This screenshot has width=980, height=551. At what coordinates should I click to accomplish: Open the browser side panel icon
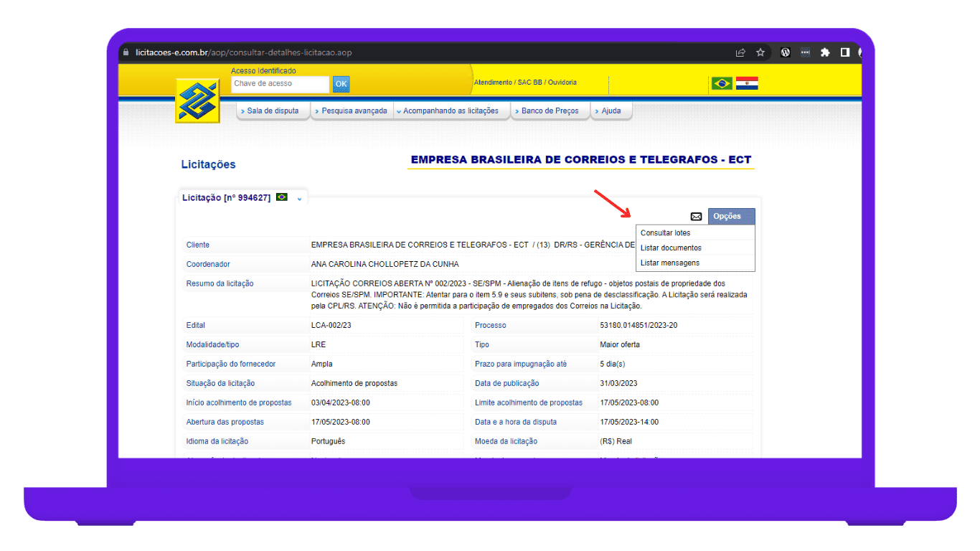pyautogui.click(x=845, y=52)
